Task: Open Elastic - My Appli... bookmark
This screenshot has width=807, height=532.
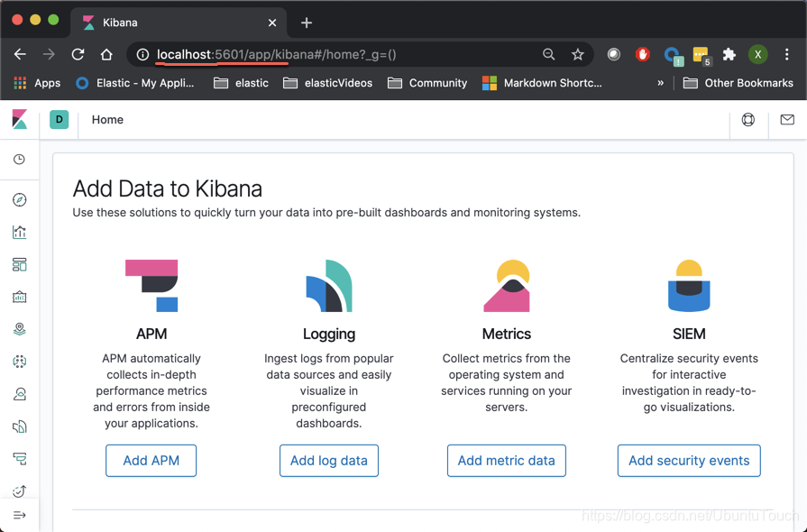Action: (x=135, y=83)
